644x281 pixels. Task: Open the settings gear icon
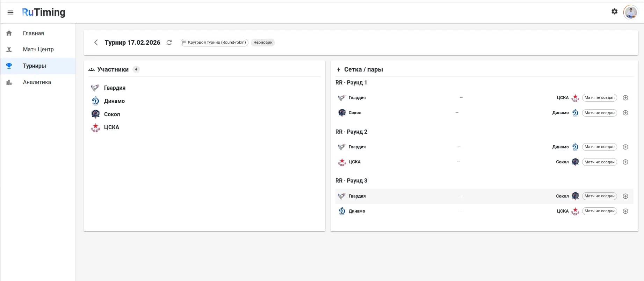[614, 12]
